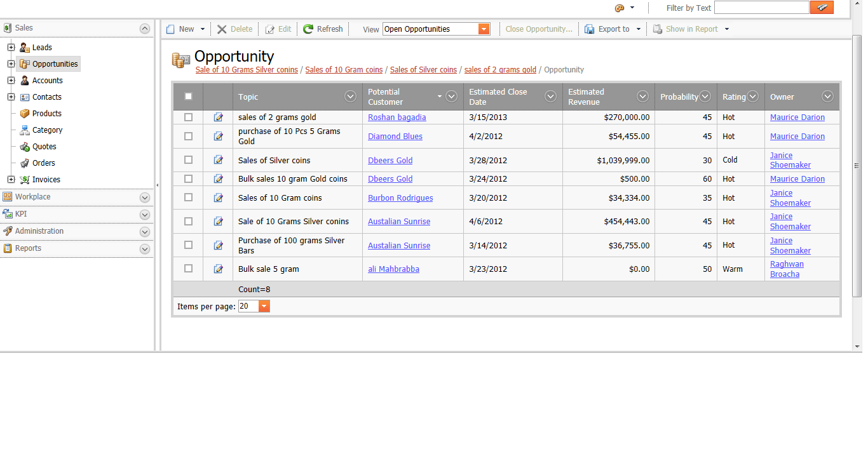Click the edit icon for Bulk sale 5 gram

click(219, 269)
